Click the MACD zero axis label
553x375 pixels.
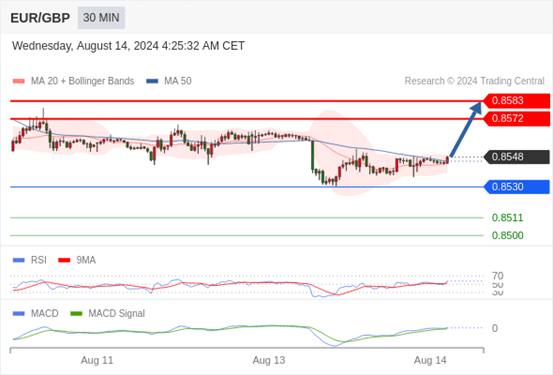[495, 328]
